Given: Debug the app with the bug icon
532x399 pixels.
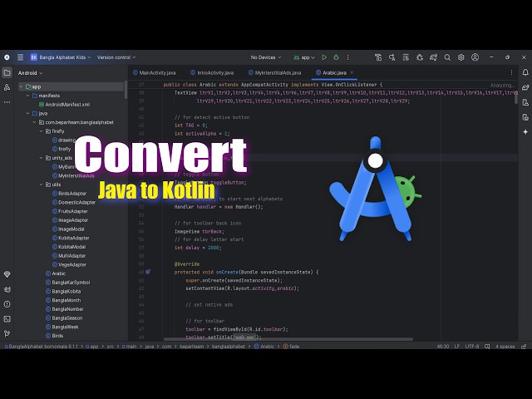Looking at the screenshot, I should click(x=336, y=57).
